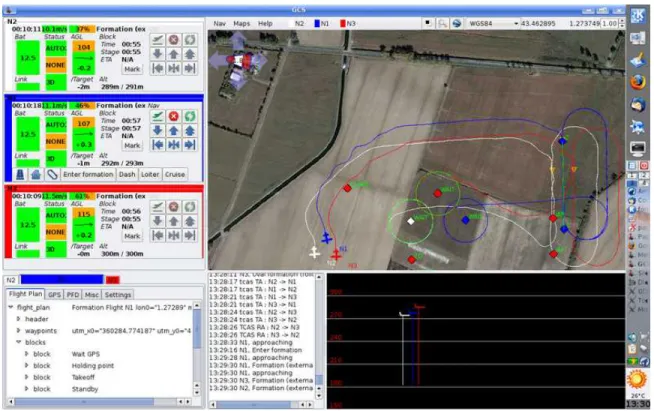Switch to the GPS tab
The height and width of the screenshot is (411, 654).
[x=54, y=295]
